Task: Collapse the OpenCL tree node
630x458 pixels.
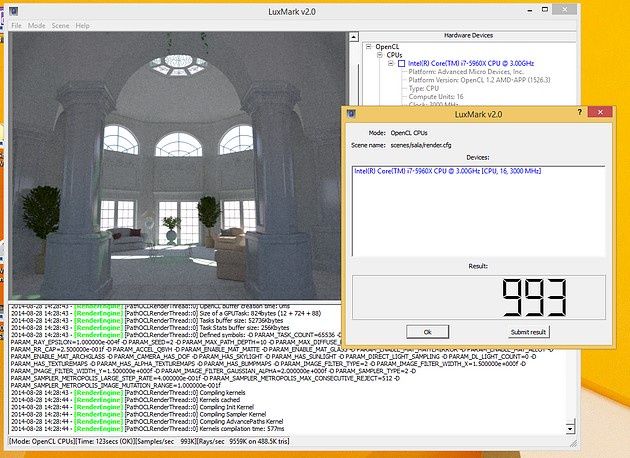Action: coord(368,47)
